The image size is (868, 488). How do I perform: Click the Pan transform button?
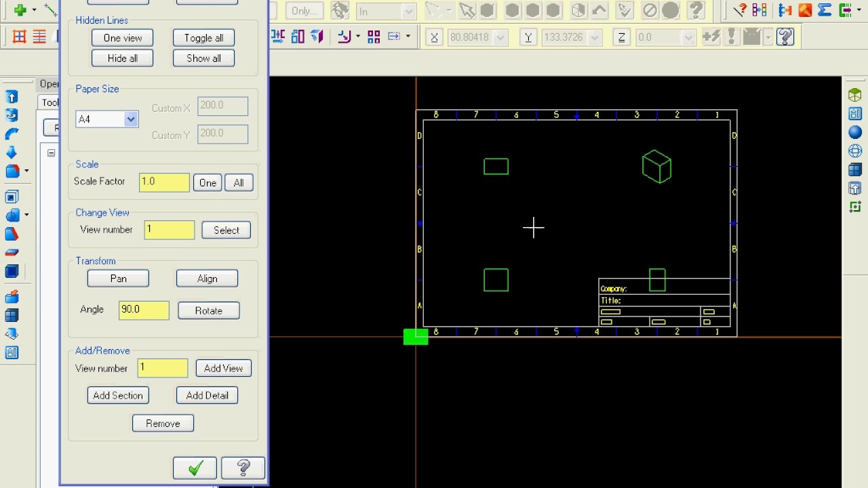tap(118, 279)
